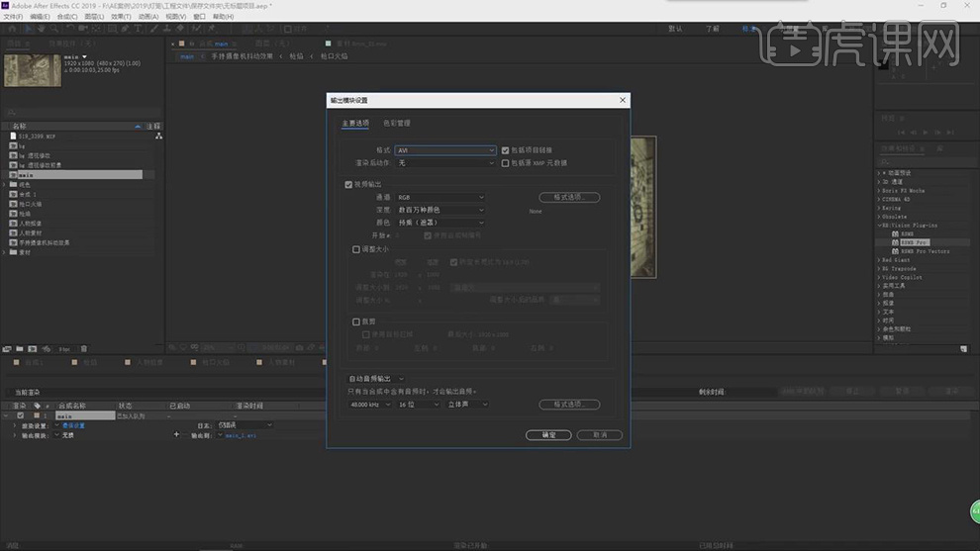980x551 pixels.
Task: Click the trash icon in Project panel
Action: coord(84,348)
